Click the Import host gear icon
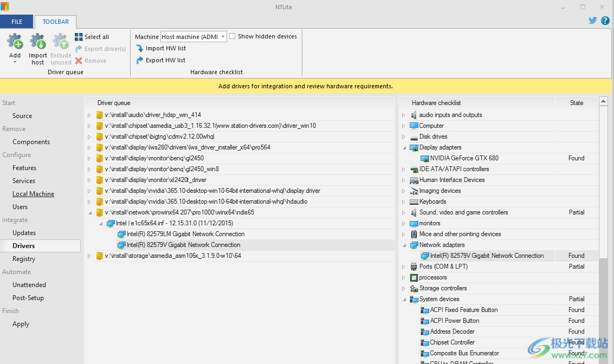 (x=37, y=42)
